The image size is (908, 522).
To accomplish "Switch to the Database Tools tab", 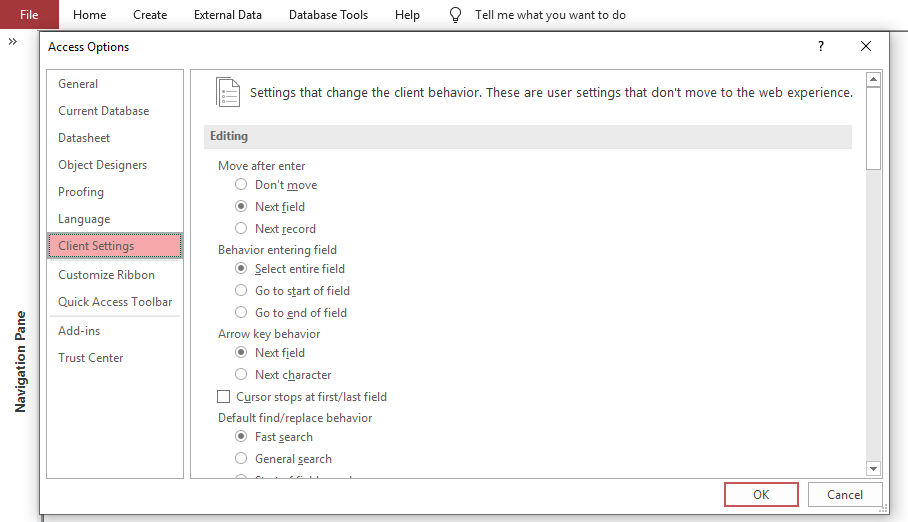I will (328, 15).
